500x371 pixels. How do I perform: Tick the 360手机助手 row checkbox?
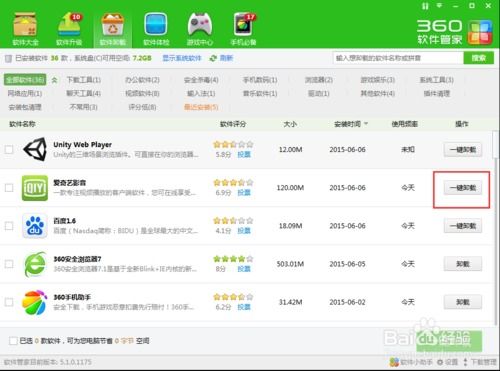[x=9, y=302]
